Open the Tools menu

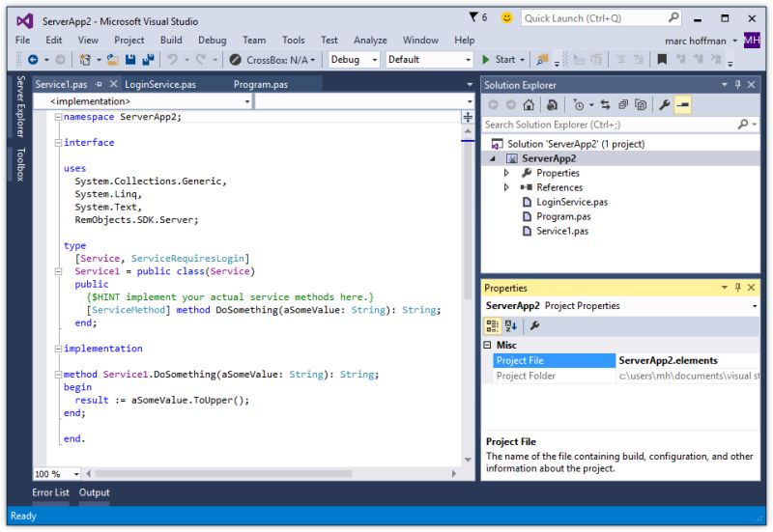click(294, 40)
